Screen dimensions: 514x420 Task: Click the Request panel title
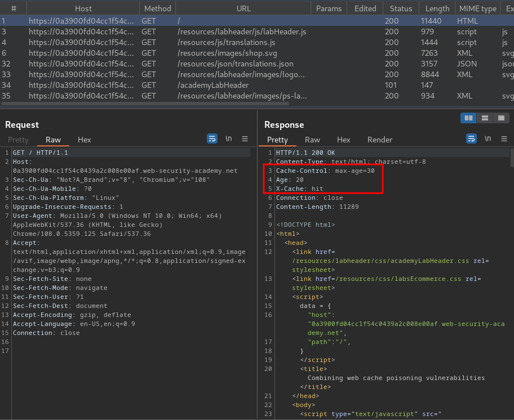[x=22, y=125]
